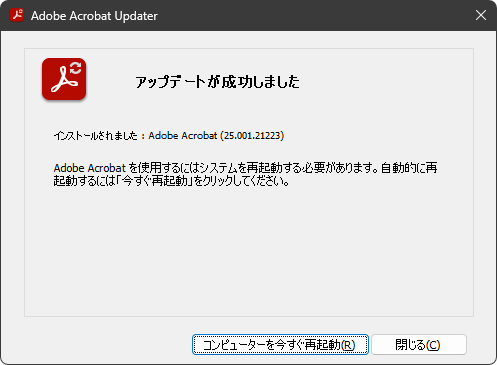
Task: Click the Adobe Acrobat Updater title text
Action: tap(94, 16)
